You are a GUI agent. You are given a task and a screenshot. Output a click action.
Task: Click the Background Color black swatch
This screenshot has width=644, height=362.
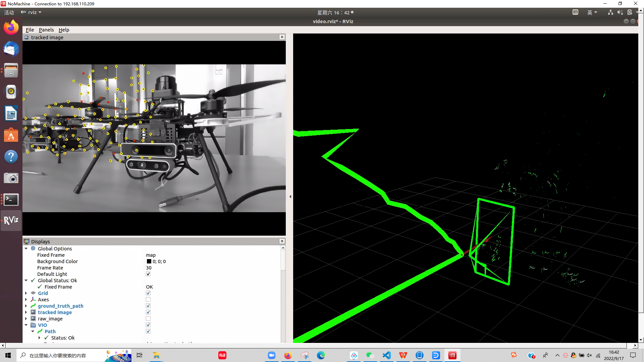point(149,261)
